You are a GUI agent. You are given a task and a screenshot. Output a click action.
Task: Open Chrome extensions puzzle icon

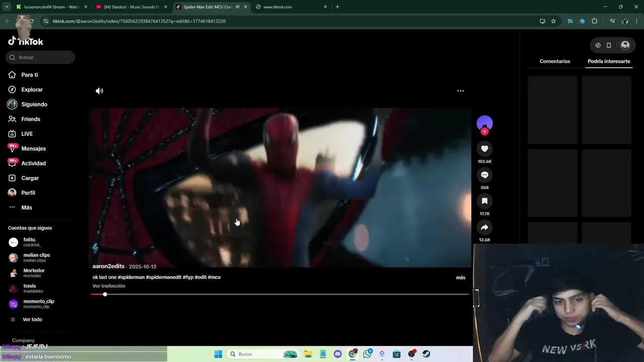click(595, 21)
